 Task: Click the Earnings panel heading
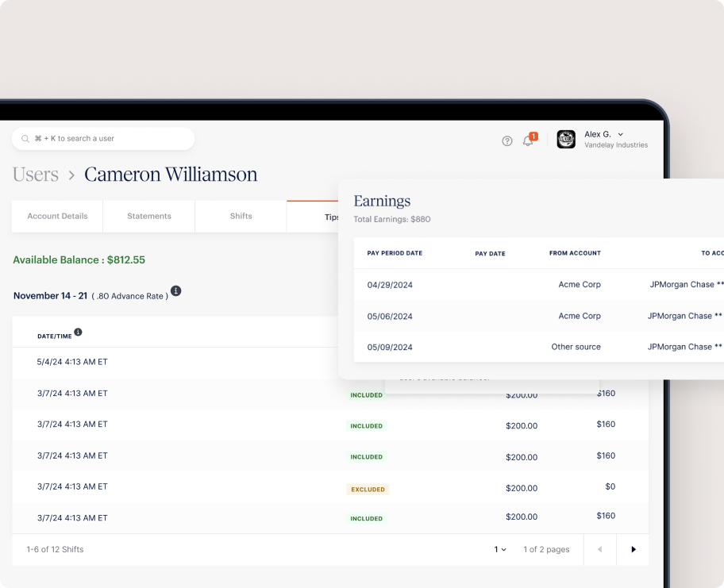[382, 201]
